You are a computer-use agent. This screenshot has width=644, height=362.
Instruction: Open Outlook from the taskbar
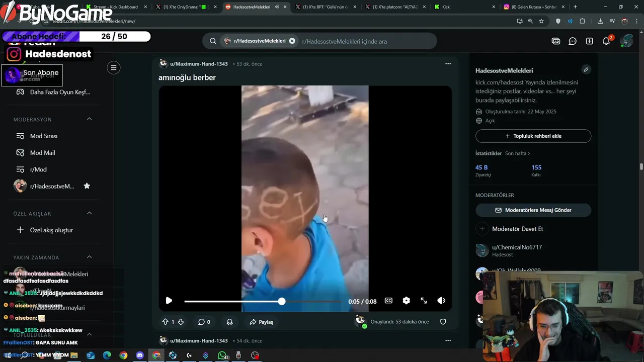click(x=91, y=355)
